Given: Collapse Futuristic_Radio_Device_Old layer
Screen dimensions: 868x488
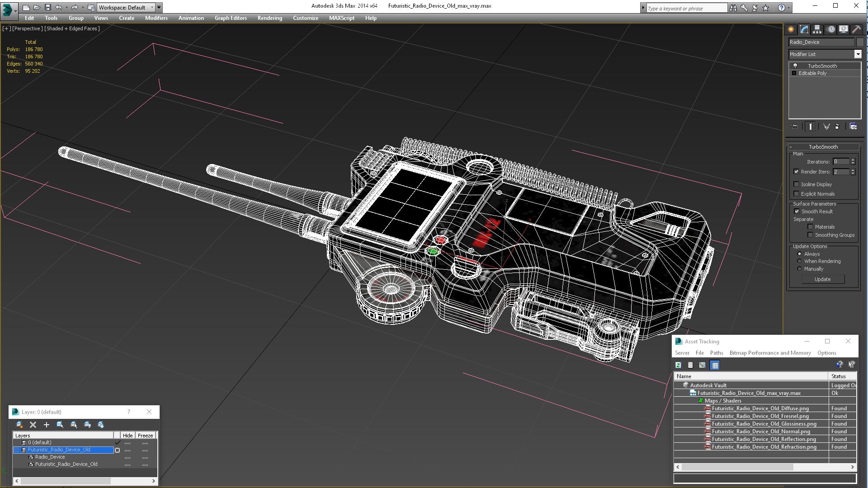Looking at the screenshot, I should point(17,450).
